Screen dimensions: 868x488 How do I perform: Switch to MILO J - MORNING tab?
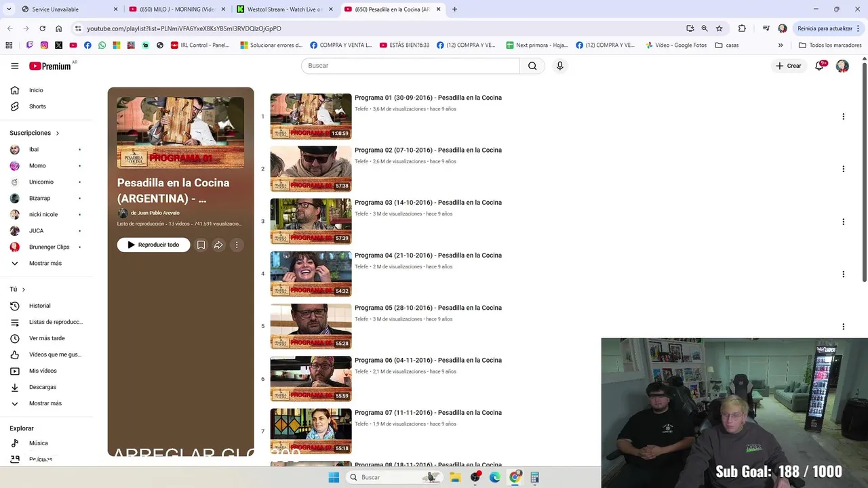178,9
